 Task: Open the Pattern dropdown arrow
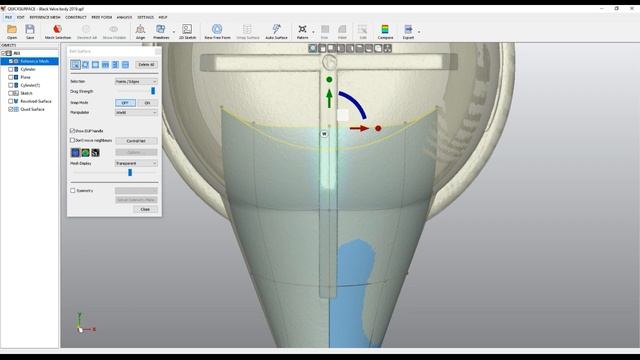[x=313, y=32]
